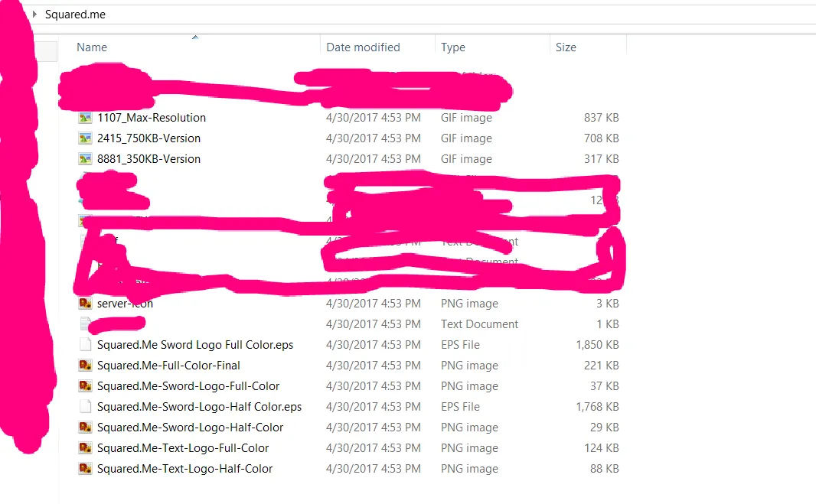The width and height of the screenshot is (816, 504).
Task: Select the Squared.Me-Sword-Logo-Half-Color file name
Action: coord(191,428)
